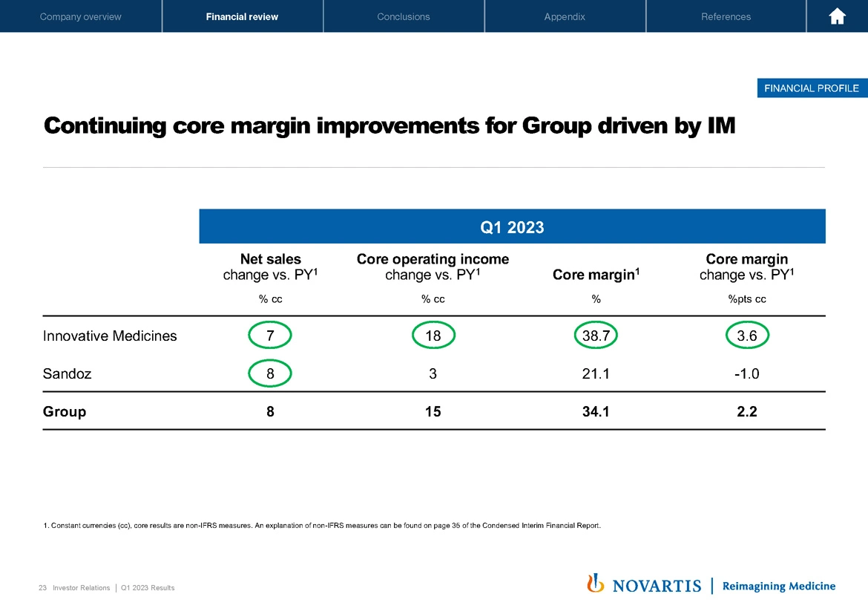
Task: Click the Novartis logo emblem
Action: click(594, 584)
